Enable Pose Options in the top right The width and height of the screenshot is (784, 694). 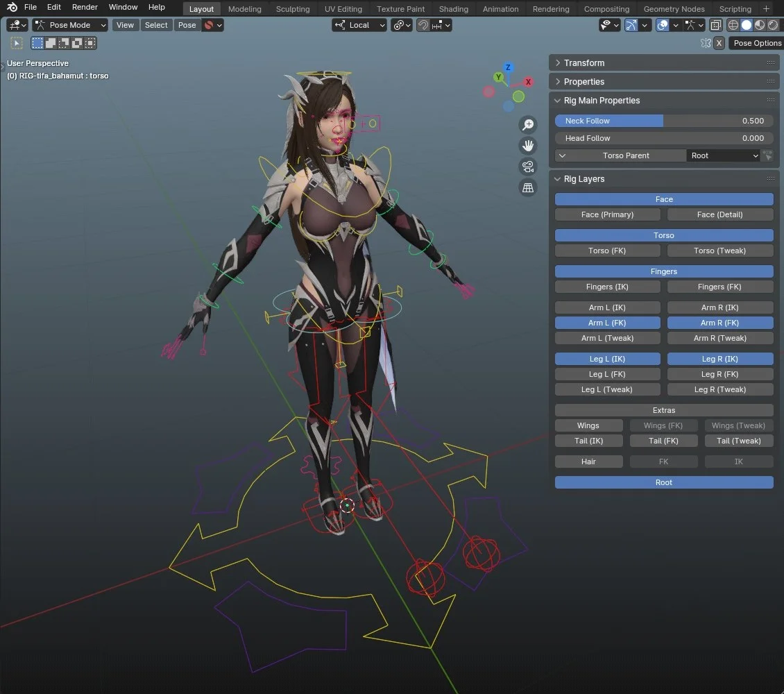pos(756,43)
